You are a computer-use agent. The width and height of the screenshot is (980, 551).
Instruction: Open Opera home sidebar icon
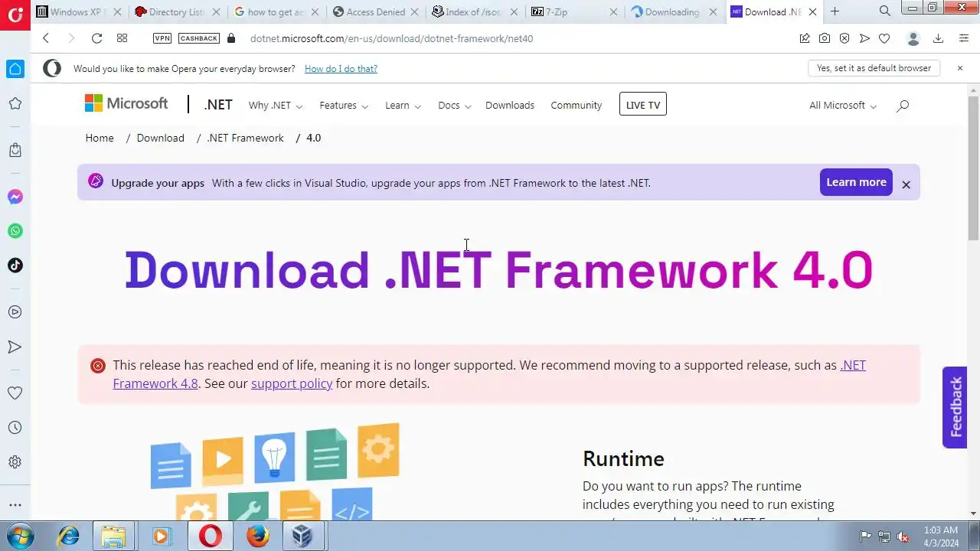coord(15,69)
